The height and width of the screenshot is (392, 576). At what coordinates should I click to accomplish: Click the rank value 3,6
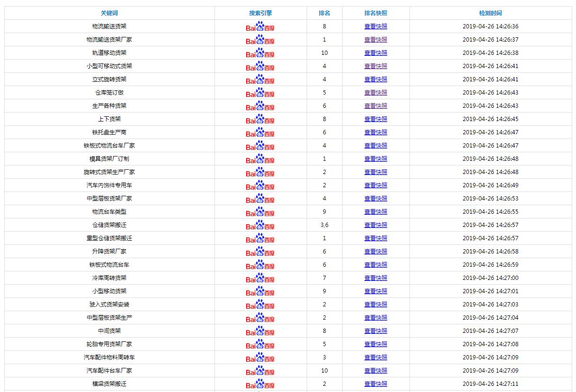(324, 225)
